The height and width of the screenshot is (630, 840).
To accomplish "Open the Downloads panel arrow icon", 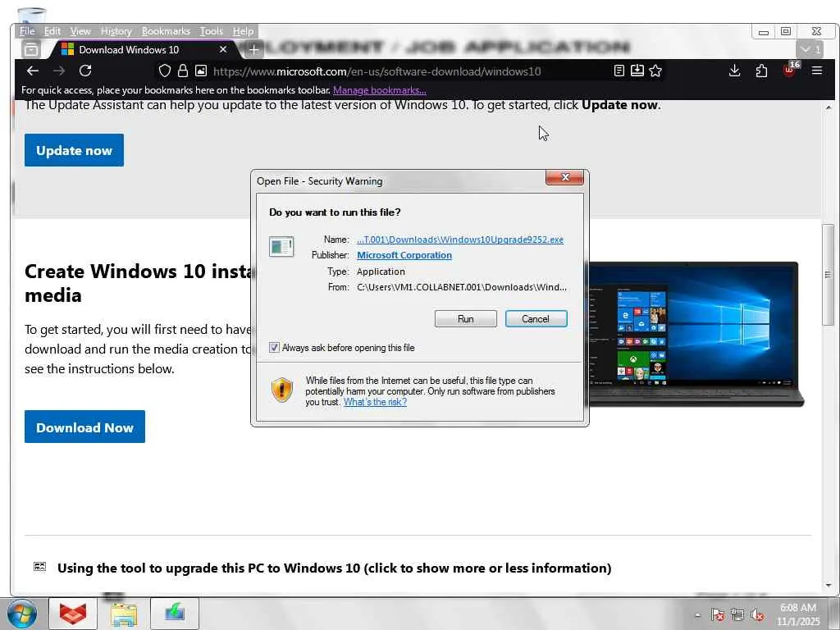I will coord(734,71).
